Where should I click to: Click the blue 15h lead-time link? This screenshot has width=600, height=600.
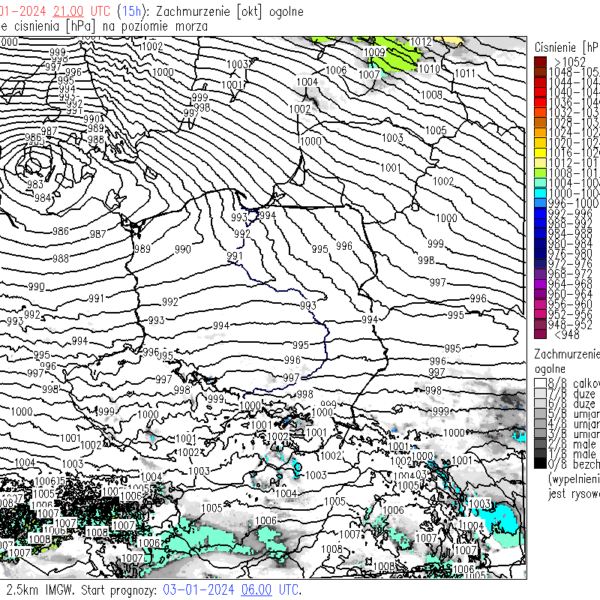129,9
